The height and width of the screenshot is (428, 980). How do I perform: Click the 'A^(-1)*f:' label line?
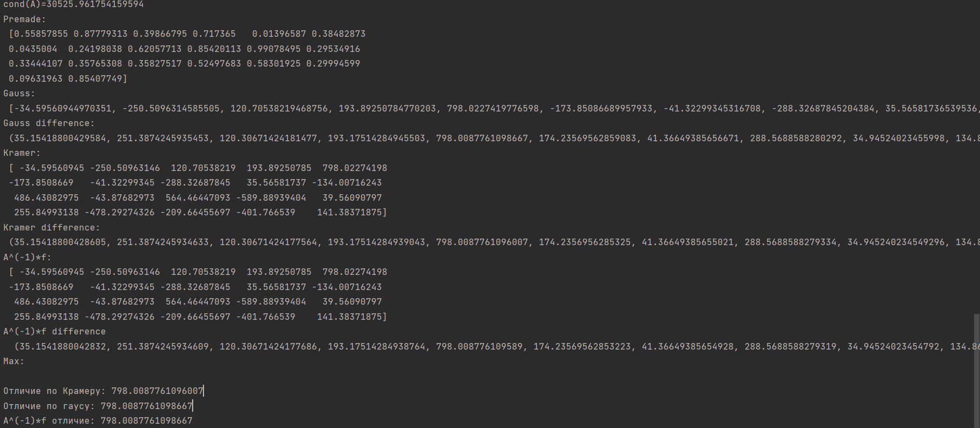(x=28, y=258)
